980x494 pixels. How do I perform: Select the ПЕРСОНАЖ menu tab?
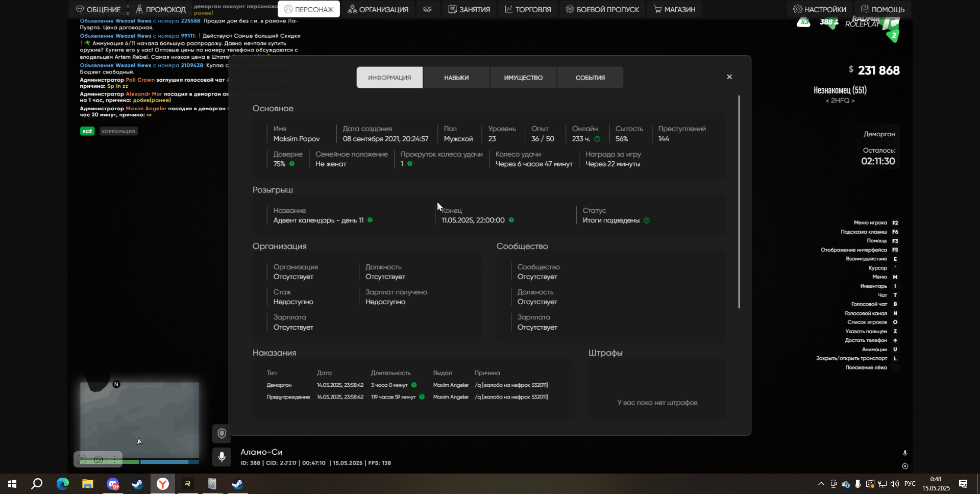[x=309, y=9]
